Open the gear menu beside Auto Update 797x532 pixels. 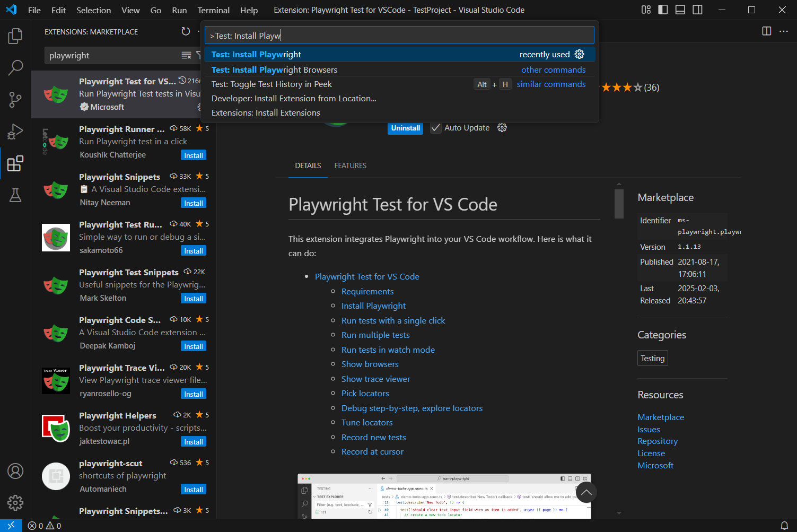[502, 128]
